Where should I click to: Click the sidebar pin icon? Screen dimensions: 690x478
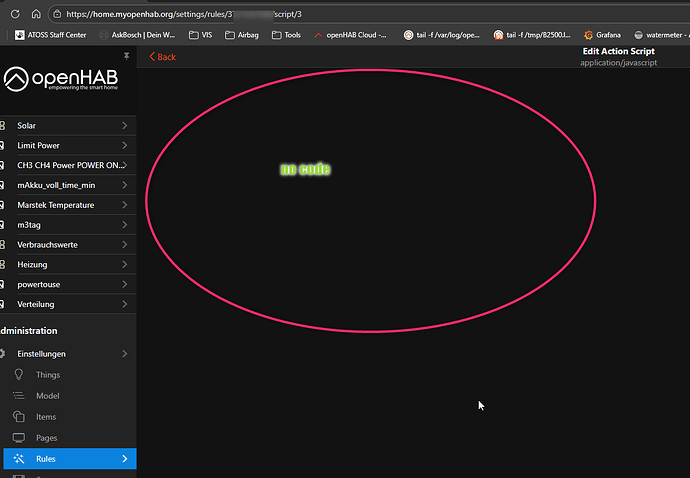pos(126,57)
